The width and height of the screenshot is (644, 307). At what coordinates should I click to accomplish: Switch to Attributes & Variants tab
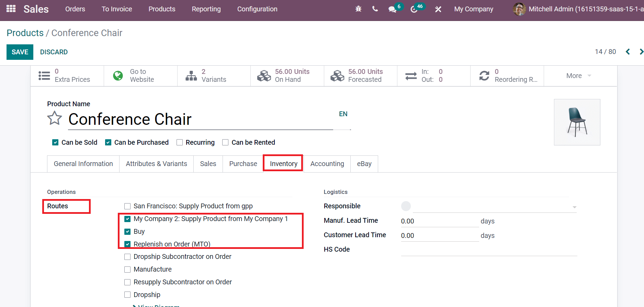(x=156, y=164)
